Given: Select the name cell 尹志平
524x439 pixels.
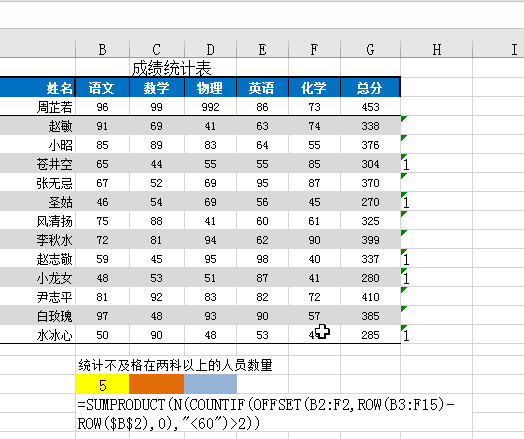Looking at the screenshot, I should pos(38,297).
